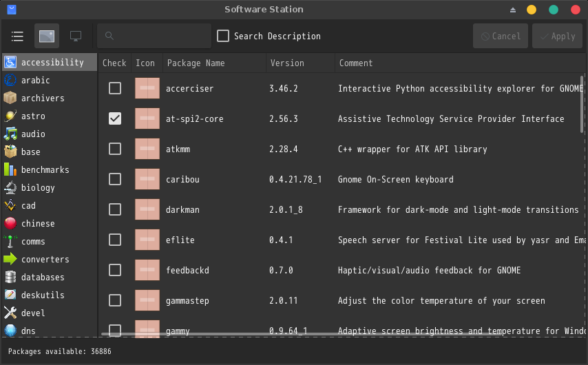Select the devel tools icon
This screenshot has width=588, height=365.
(x=10, y=313)
